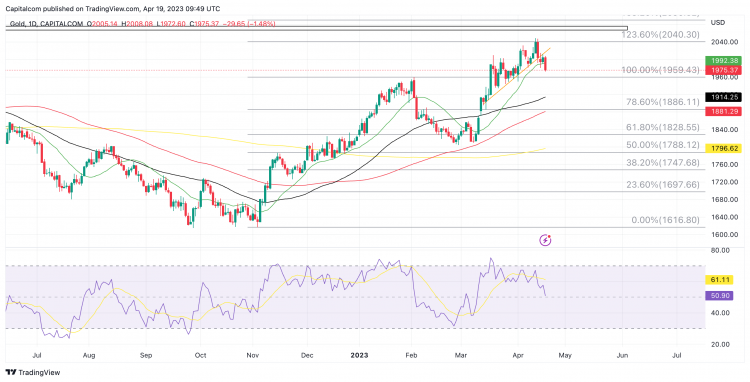Viewport: 750px width, 382px height.
Task: Select the 50.00%(1788.12) Fibonacci level label
Action: [x=663, y=145]
